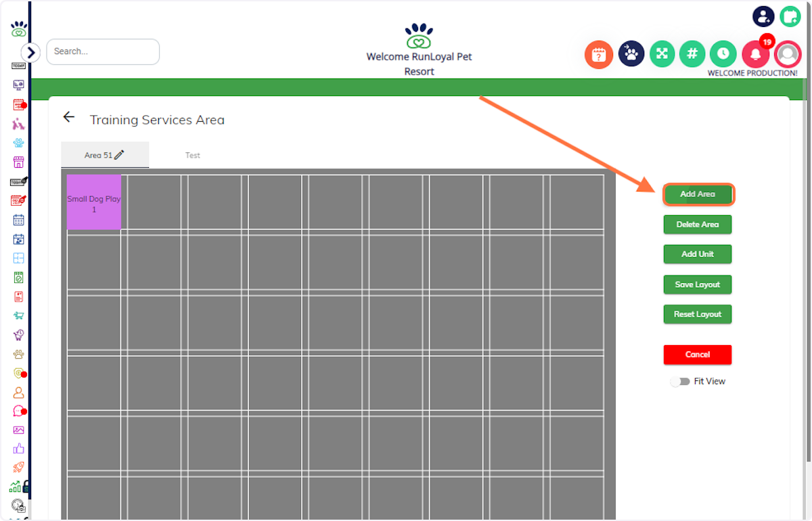Click the red Cancel button

click(698, 355)
